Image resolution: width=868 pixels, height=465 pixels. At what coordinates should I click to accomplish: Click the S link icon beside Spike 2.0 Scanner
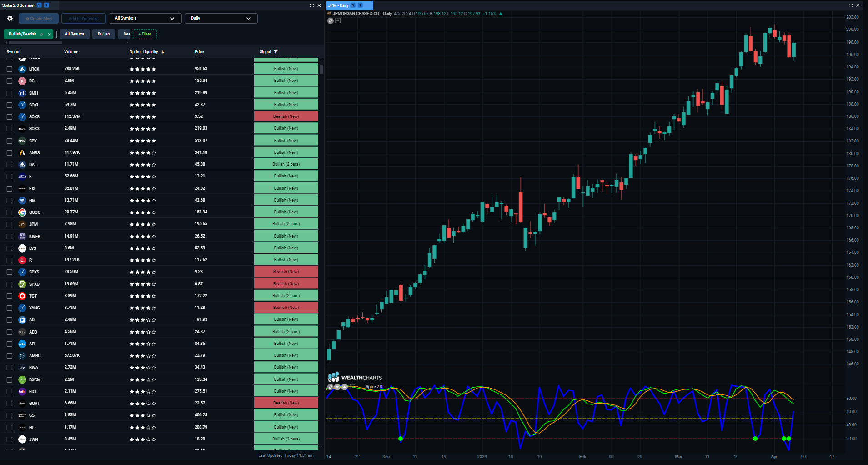(x=39, y=5)
